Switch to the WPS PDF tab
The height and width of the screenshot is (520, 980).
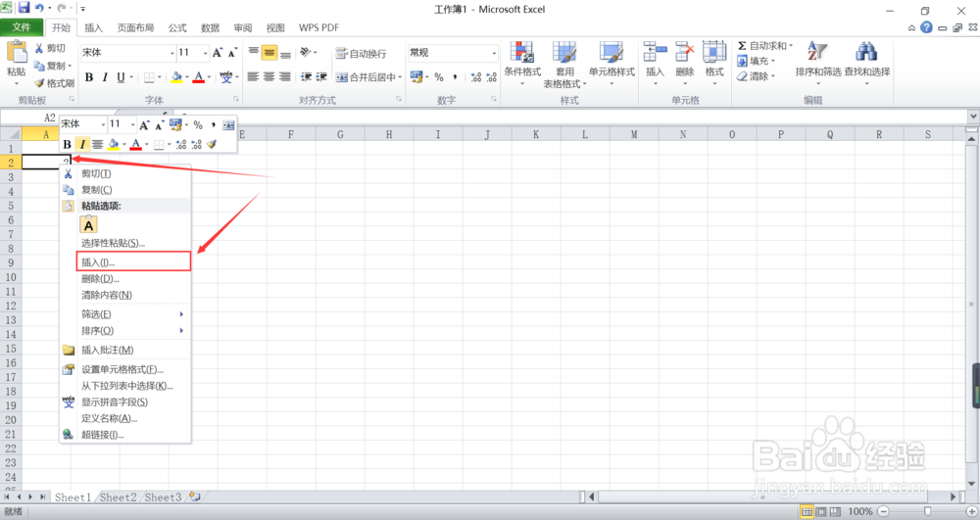[318, 27]
